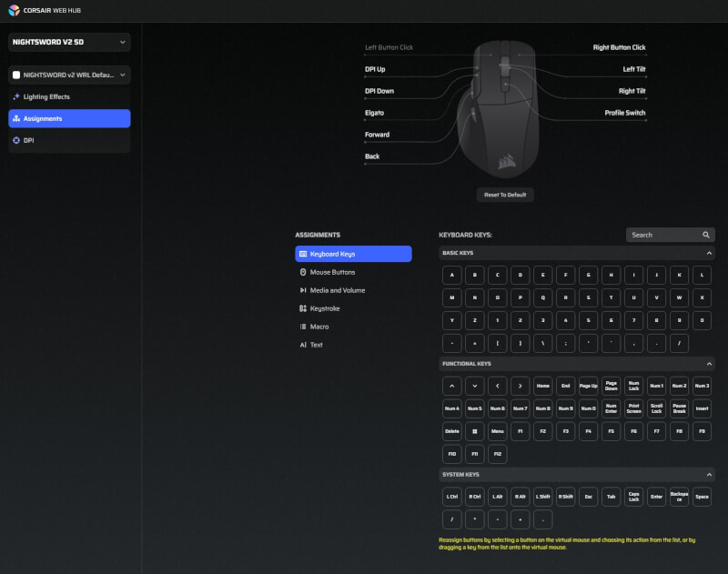Open the NIGHTSWORD V2 SD device dropdown
728x574 pixels.
pyautogui.click(x=69, y=42)
